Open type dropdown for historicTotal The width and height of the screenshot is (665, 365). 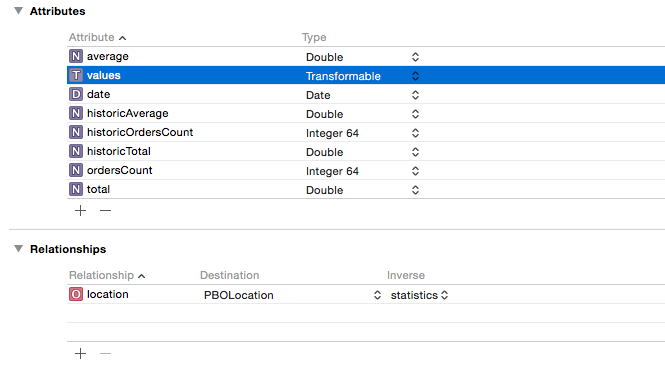tap(415, 152)
